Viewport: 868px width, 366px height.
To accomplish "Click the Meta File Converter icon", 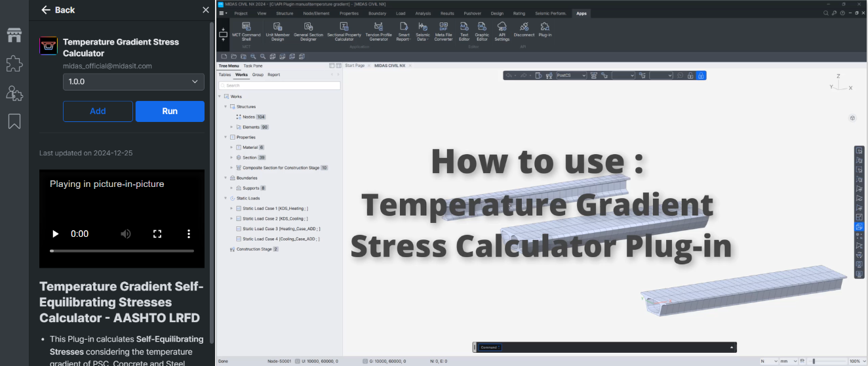I will pyautogui.click(x=443, y=31).
